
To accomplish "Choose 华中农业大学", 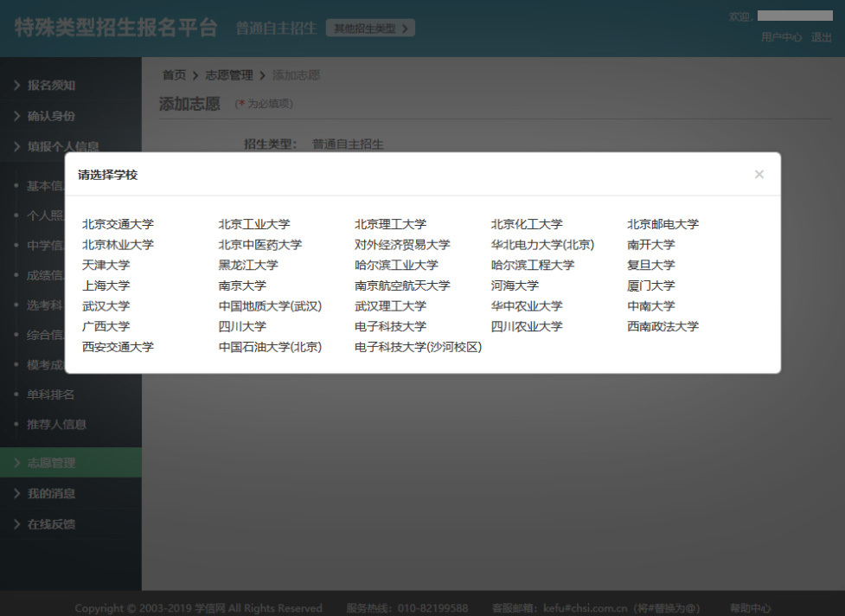I will pos(527,306).
